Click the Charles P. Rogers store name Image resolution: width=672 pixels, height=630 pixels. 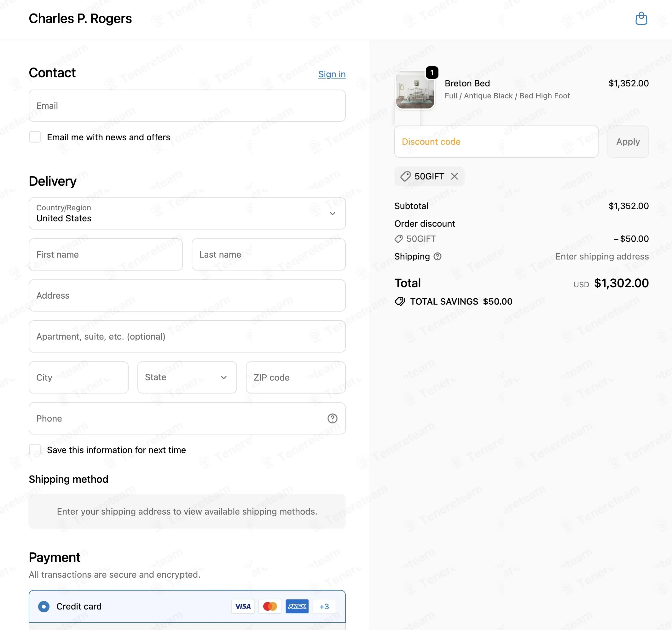(x=80, y=19)
